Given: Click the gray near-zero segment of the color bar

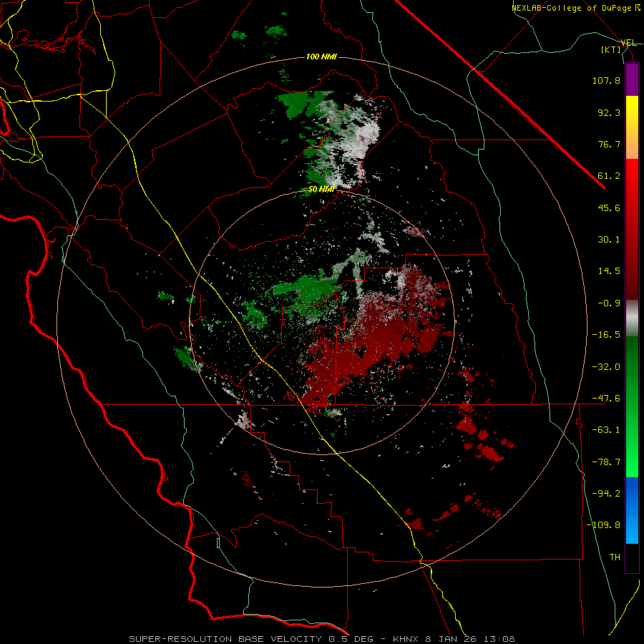Looking at the screenshot, I should [632, 318].
